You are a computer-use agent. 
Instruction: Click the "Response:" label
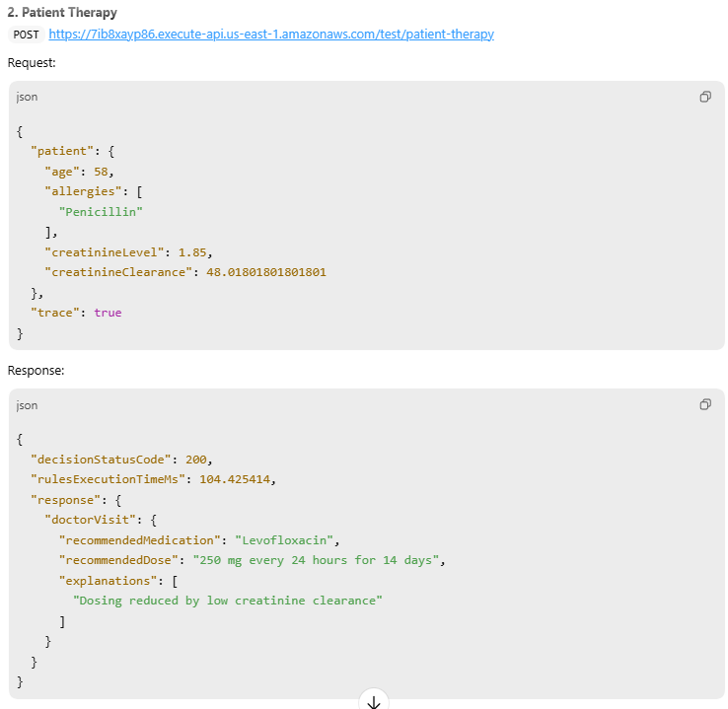[36, 370]
